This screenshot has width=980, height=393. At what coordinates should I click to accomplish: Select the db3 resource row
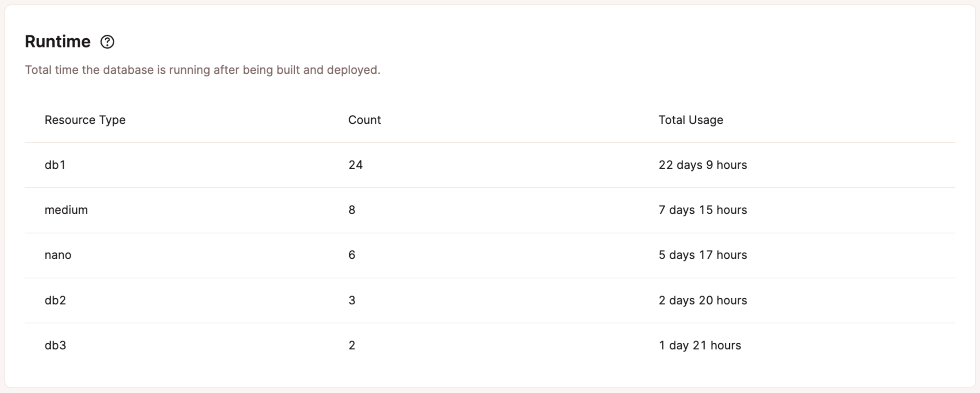[55, 345]
